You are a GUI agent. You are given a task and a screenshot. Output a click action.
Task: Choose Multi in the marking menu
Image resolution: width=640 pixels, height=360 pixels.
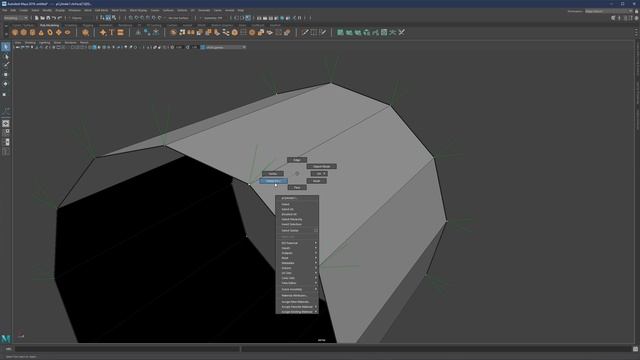pyautogui.click(x=317, y=181)
